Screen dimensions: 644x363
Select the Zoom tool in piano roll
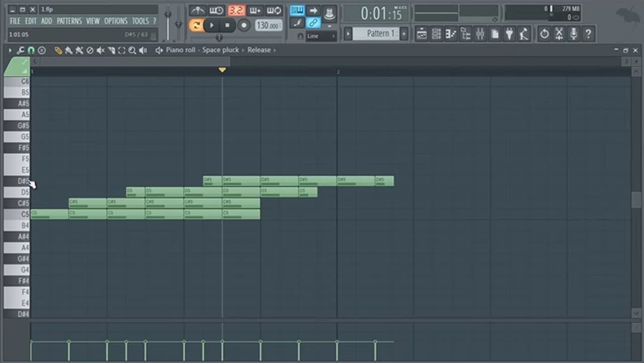tap(132, 50)
